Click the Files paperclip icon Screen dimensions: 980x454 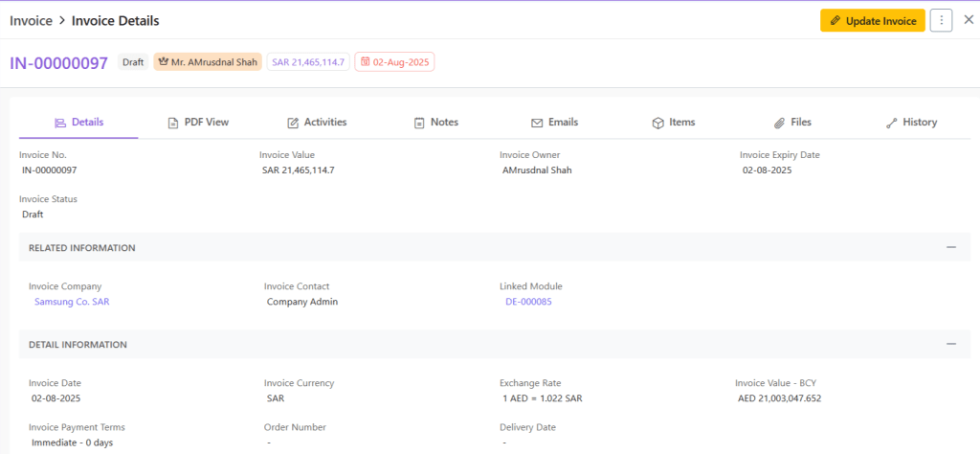coord(779,123)
